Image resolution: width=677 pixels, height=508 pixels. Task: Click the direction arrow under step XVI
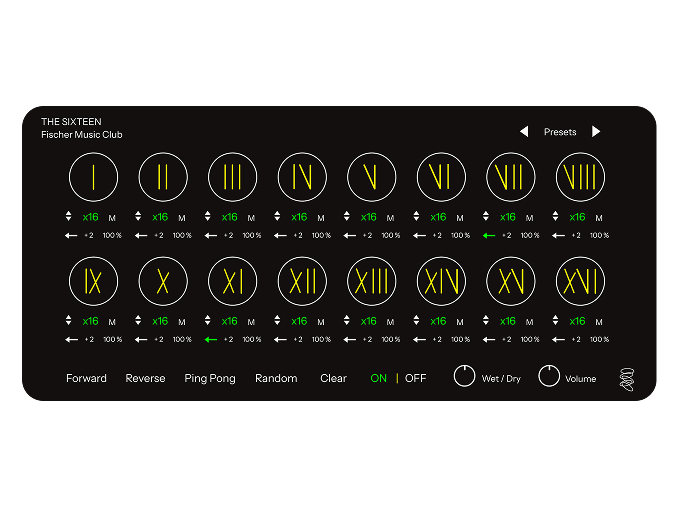point(558,340)
